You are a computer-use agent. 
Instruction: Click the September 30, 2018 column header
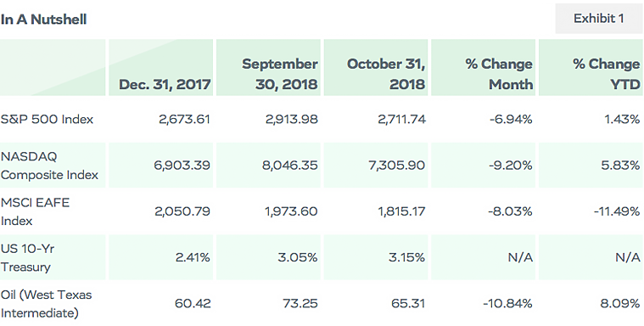click(280, 74)
